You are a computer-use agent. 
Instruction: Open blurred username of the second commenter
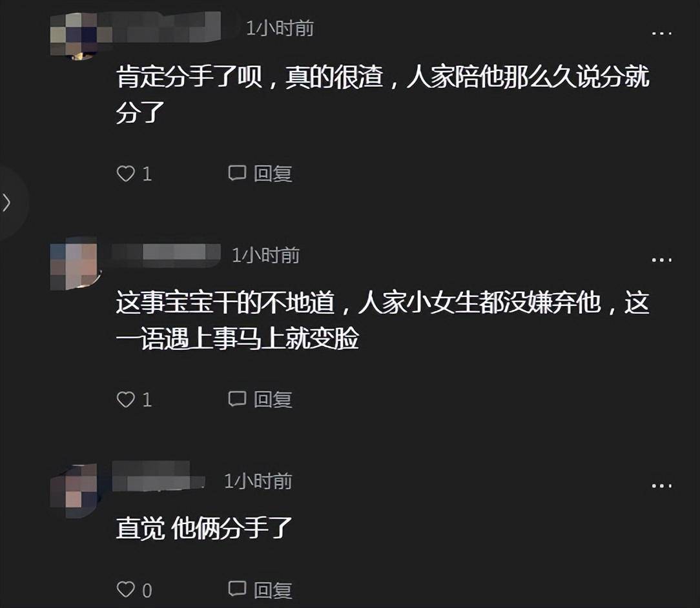coord(166,255)
